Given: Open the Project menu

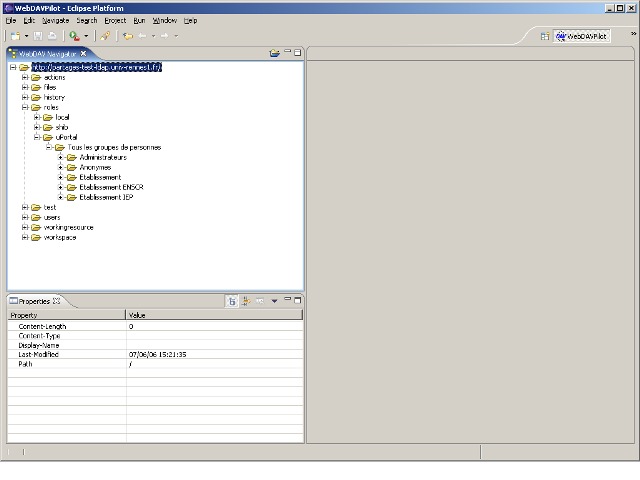Looking at the screenshot, I should tap(115, 20).
